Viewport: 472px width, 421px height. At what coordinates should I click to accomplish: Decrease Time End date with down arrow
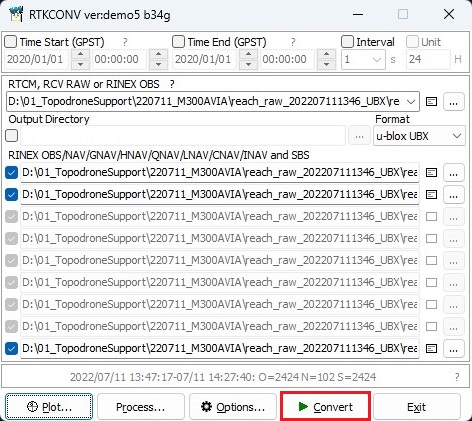coord(248,64)
